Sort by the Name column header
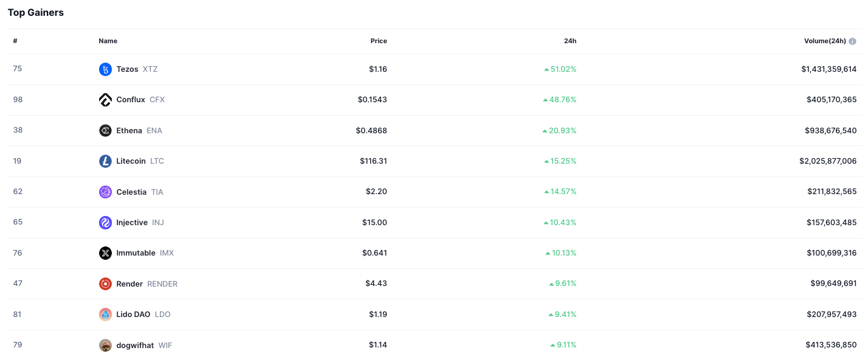This screenshot has width=868, height=359. pos(108,41)
